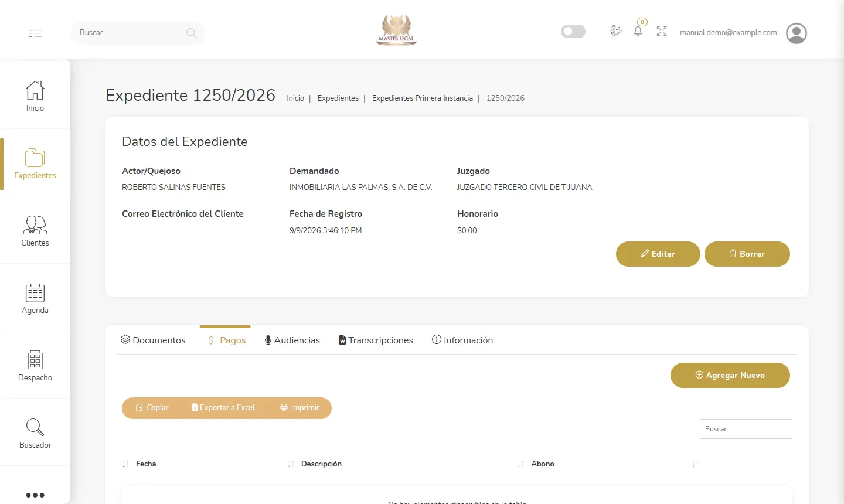The image size is (844, 504).
Task: Sort table by Descripción column
Action: tap(321, 464)
